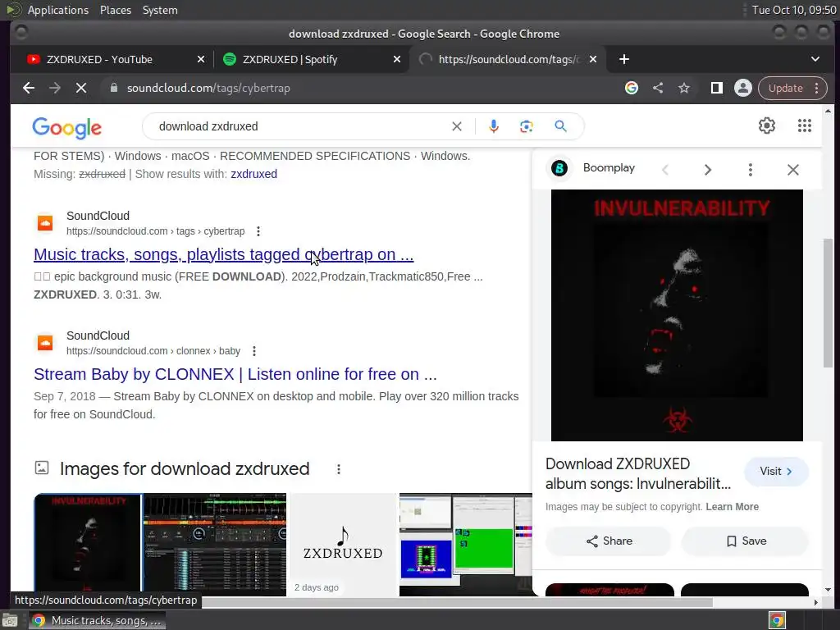
Task: Start voice search with the microphone
Action: [x=494, y=126]
